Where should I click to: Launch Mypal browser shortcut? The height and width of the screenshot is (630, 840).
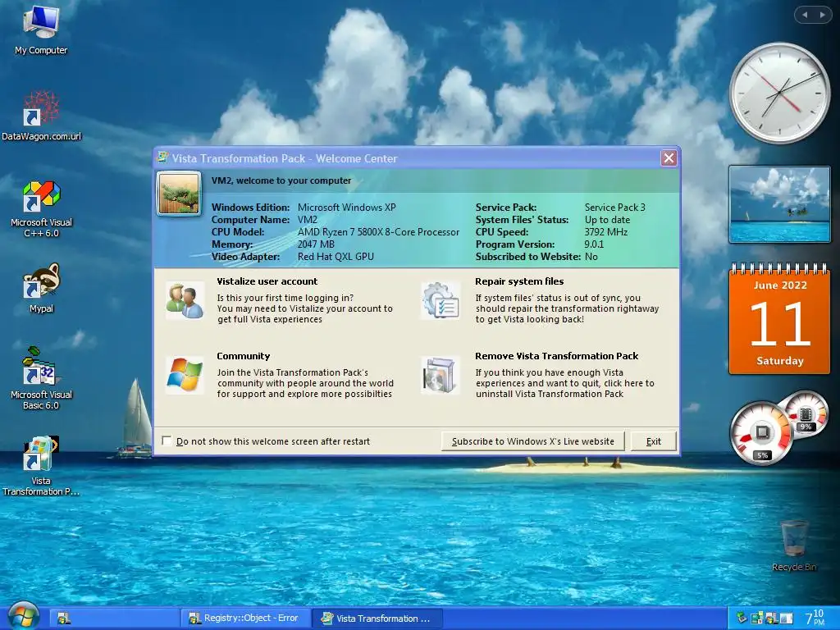(41, 288)
